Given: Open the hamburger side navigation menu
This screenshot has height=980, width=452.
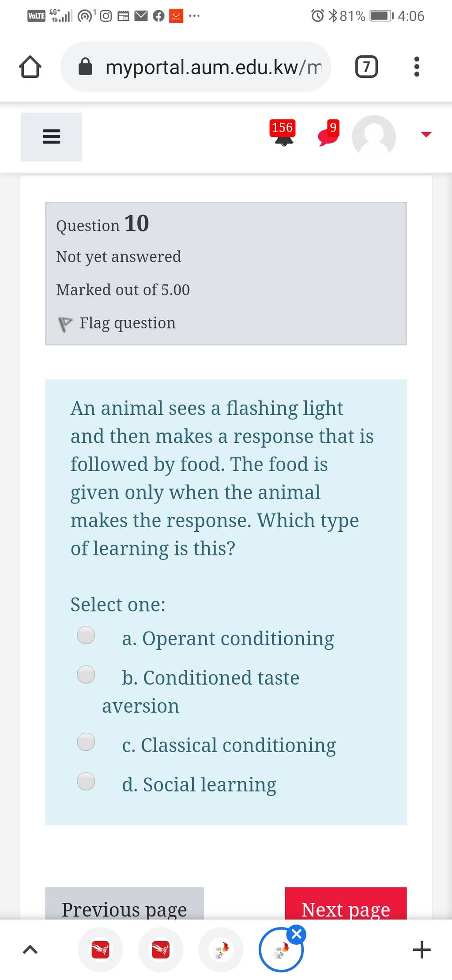Looking at the screenshot, I should [51, 136].
